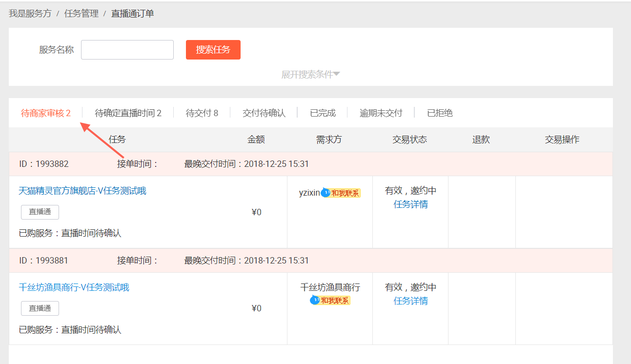Click 任务详情 for order 1993882
The image size is (631, 364).
click(410, 204)
